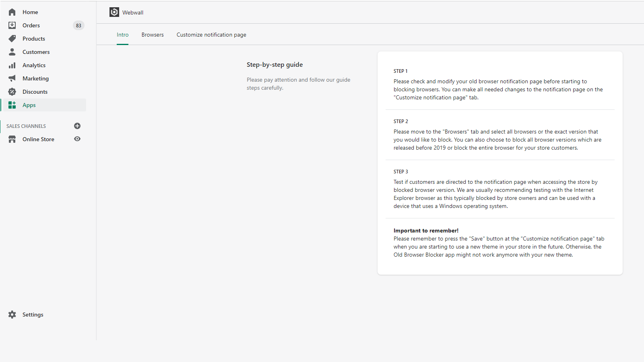Click the Customers person icon
This screenshot has height=362, width=644.
[12, 52]
